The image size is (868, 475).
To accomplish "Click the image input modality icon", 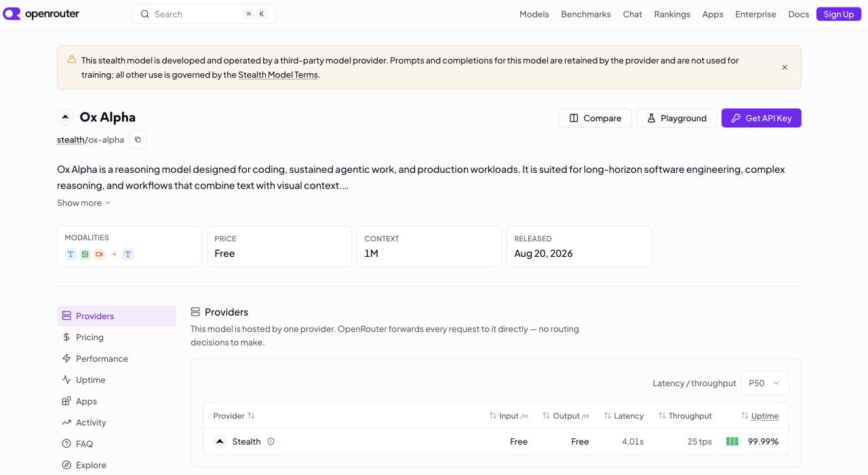I will [85, 254].
